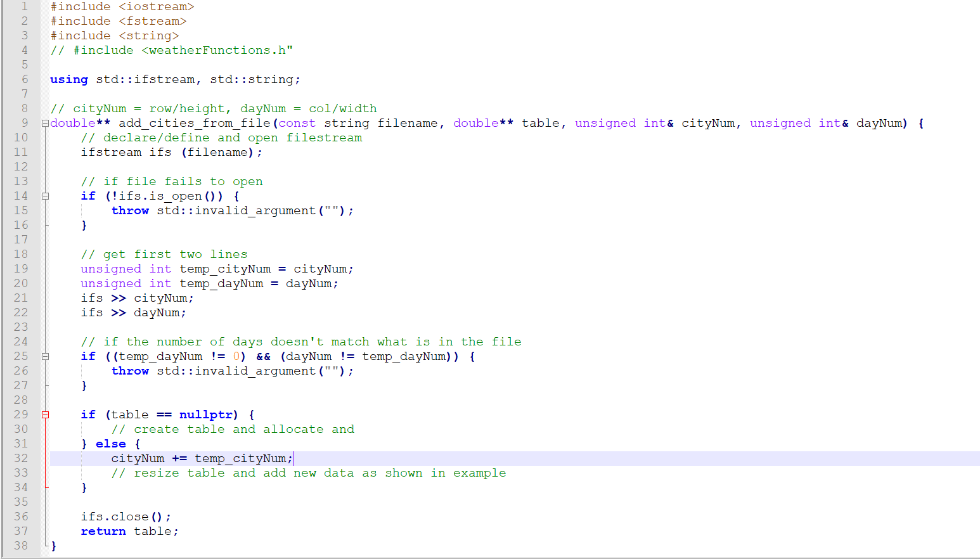Click line number 32 in the gutter

pyautogui.click(x=20, y=458)
